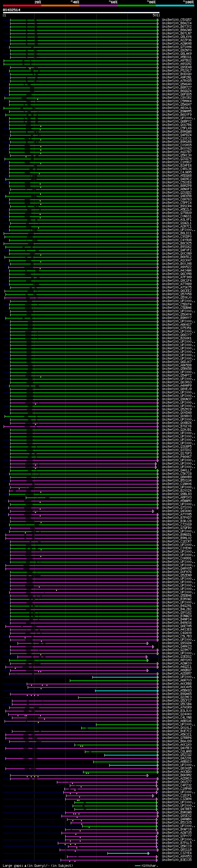The height and width of the screenshot is (868, 197).
Task: Select label UniRef100_Q4SKA0
Action: point(176,511)
